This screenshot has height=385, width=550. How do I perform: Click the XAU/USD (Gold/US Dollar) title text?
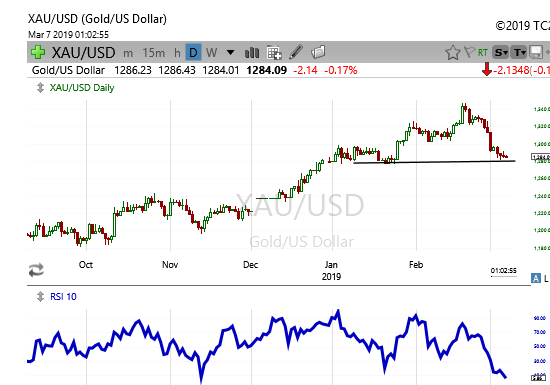click(x=97, y=19)
